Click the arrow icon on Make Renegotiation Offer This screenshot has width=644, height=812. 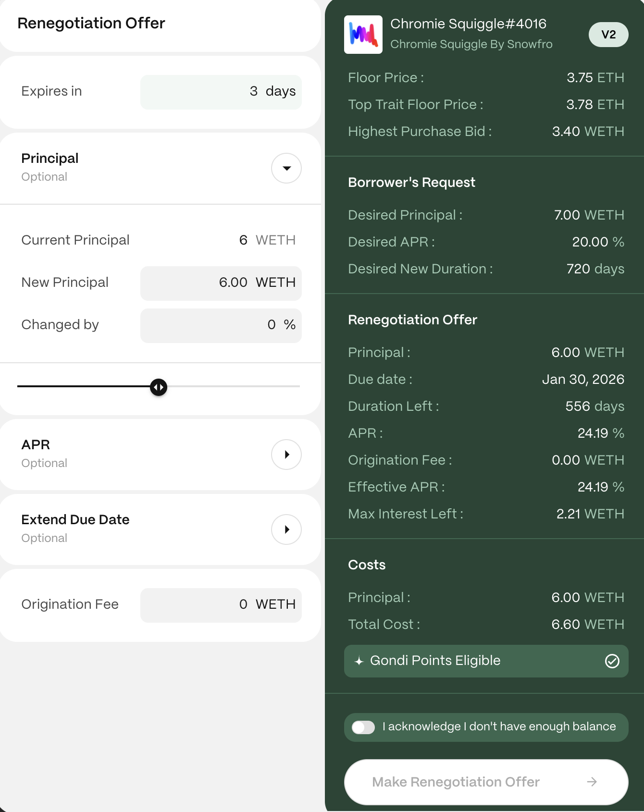click(x=592, y=782)
